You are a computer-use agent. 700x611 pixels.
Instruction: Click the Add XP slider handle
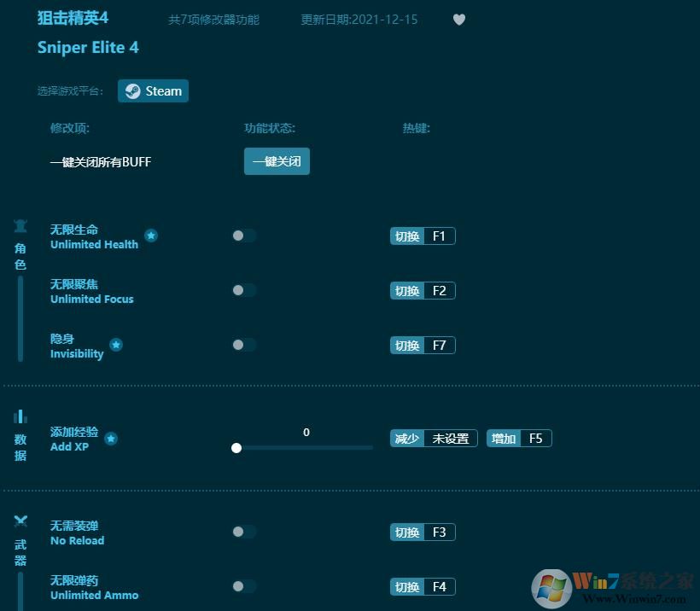pyautogui.click(x=236, y=447)
